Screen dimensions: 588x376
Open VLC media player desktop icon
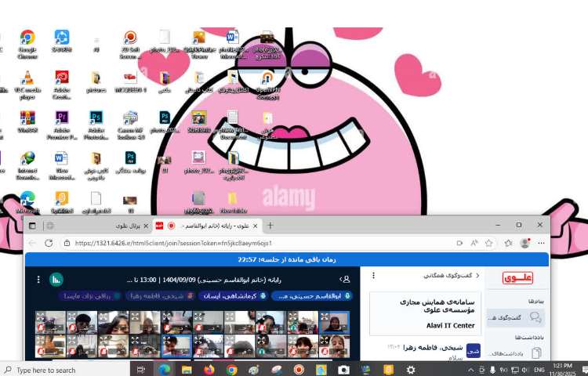27,78
